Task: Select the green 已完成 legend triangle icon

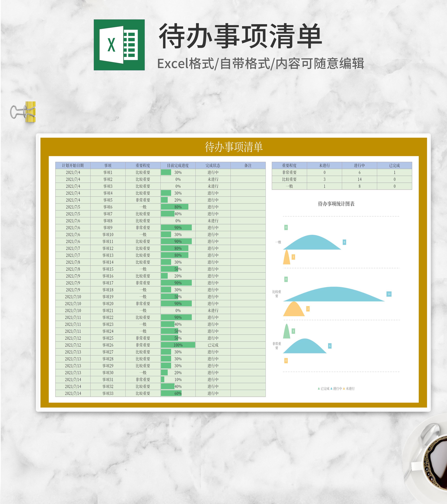Action: point(319,388)
